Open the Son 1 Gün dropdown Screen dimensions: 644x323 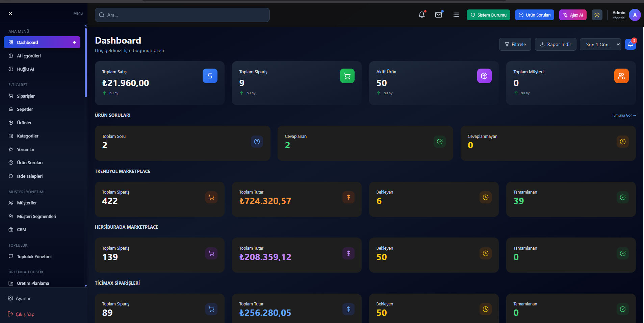[x=600, y=44]
